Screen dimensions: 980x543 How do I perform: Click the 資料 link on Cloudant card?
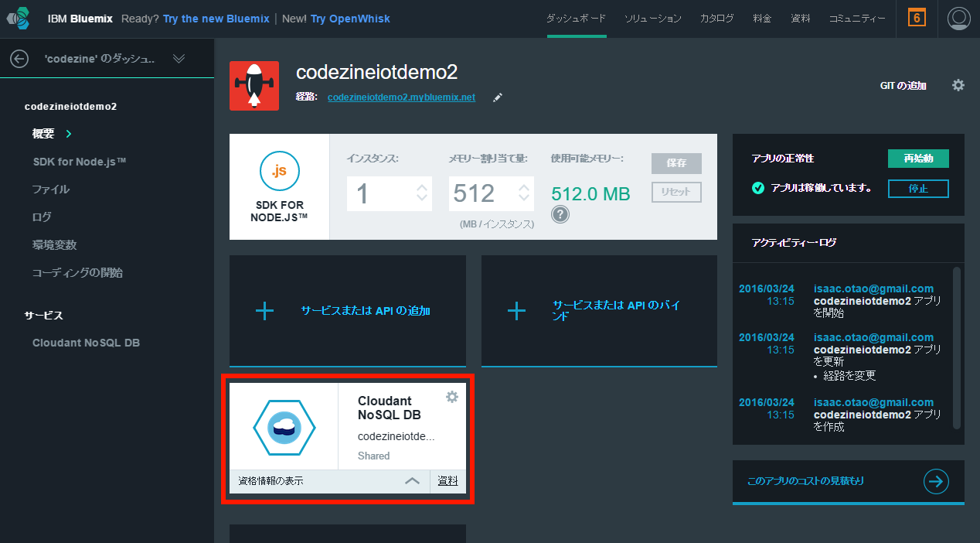(447, 481)
